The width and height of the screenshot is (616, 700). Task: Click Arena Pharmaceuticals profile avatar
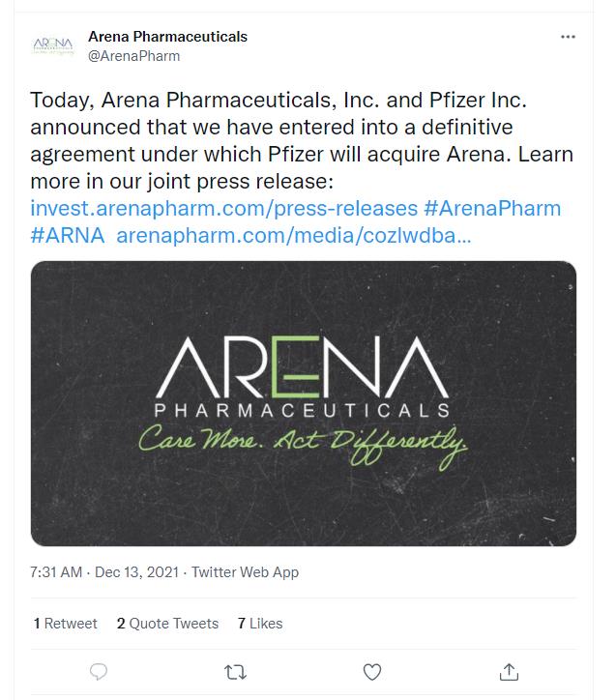(53, 46)
